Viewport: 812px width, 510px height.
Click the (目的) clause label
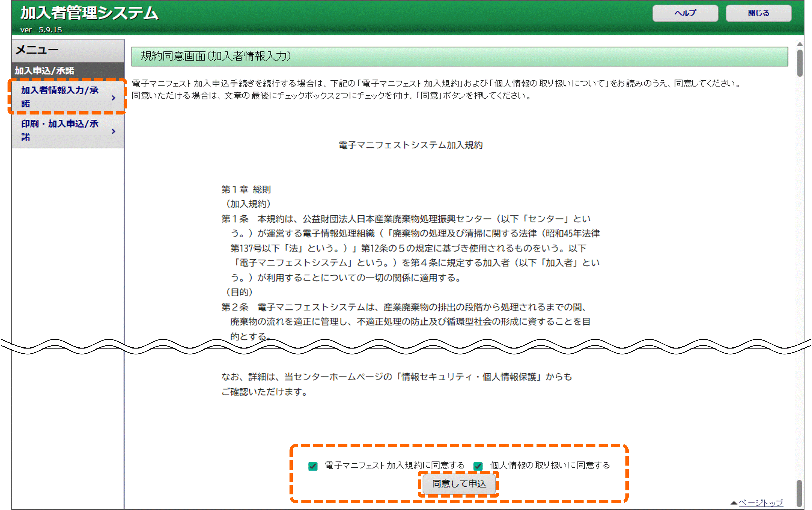pyautogui.click(x=239, y=292)
